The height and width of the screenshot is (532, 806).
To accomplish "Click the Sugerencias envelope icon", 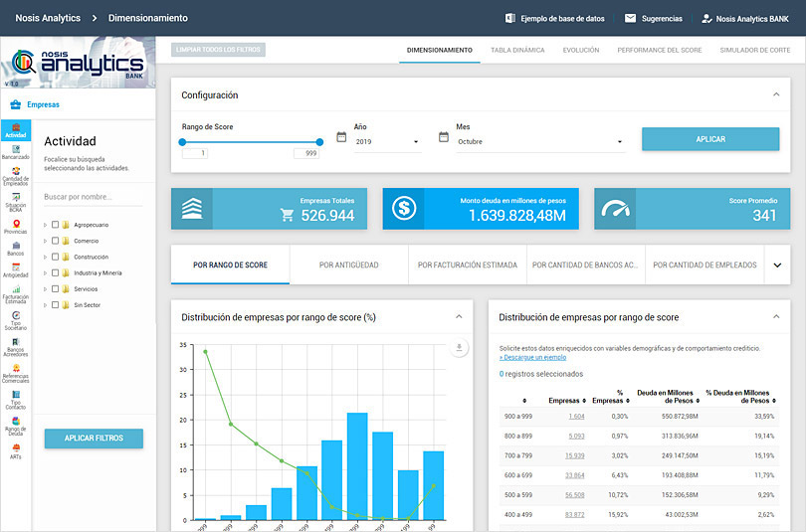I will (630, 18).
